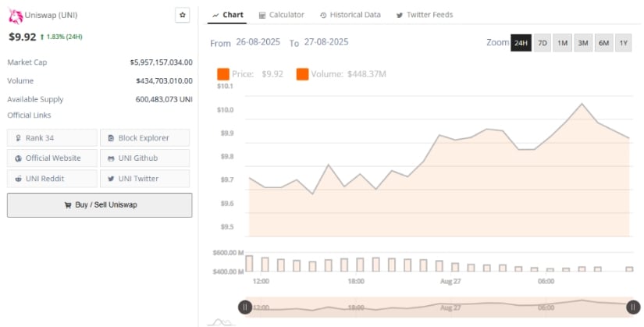Image resolution: width=644 pixels, height=327 pixels.
Task: Click the last volume bar on right
Action: pyautogui.click(x=629, y=269)
